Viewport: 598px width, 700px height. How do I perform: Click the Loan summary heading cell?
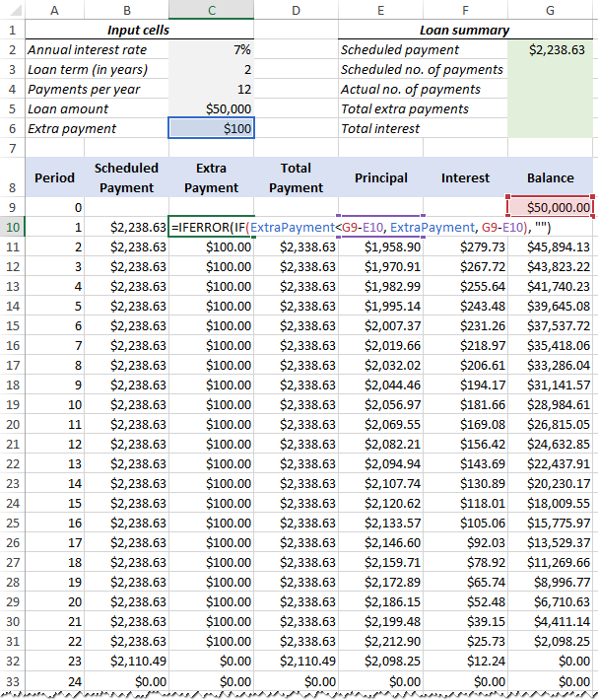pyautogui.click(x=465, y=30)
